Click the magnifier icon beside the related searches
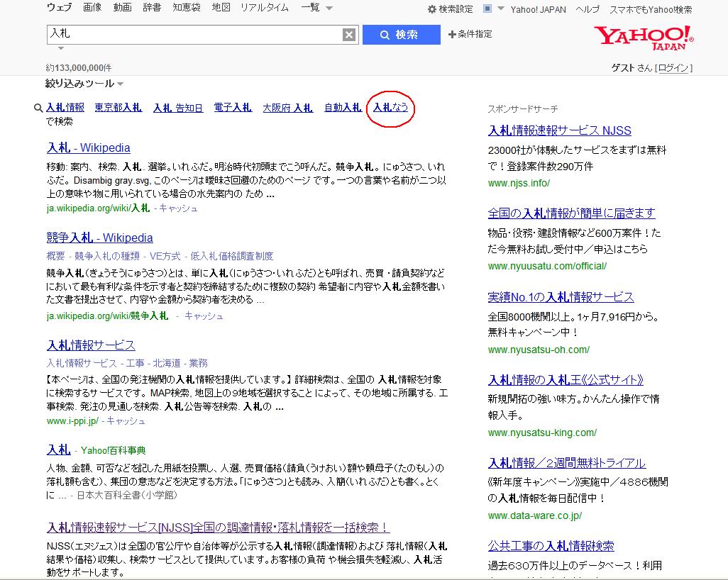Viewport: 728px width, 580px height. point(38,108)
